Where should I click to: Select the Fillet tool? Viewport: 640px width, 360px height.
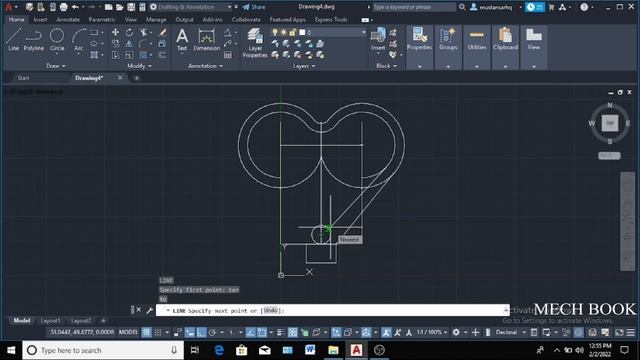coord(143,43)
